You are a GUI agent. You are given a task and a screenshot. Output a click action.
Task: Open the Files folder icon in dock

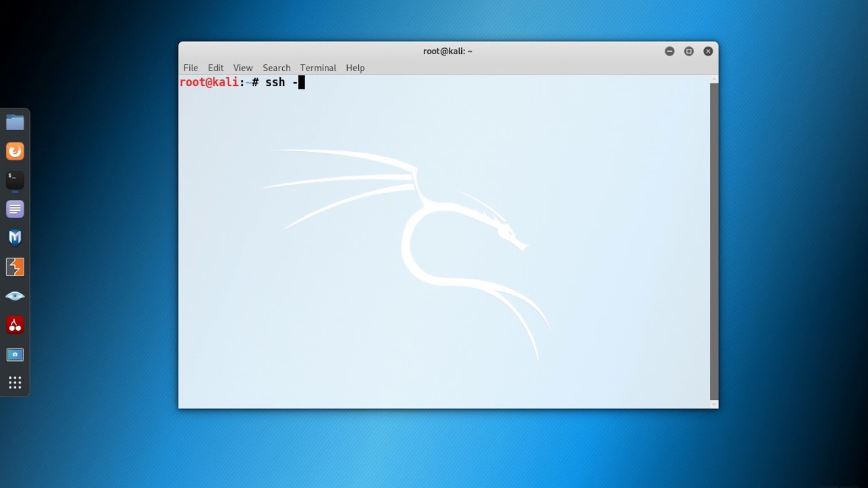(15, 122)
